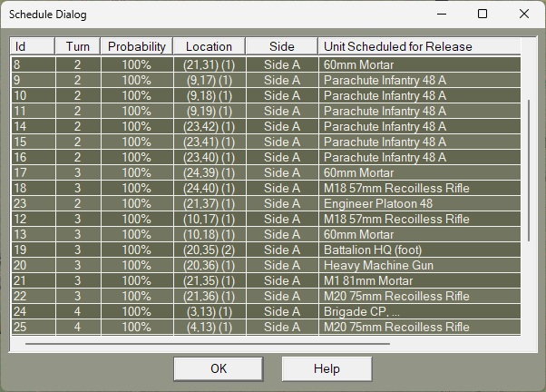Select Id 14 cell
This screenshot has height=392, width=546.
pyautogui.click(x=34, y=126)
